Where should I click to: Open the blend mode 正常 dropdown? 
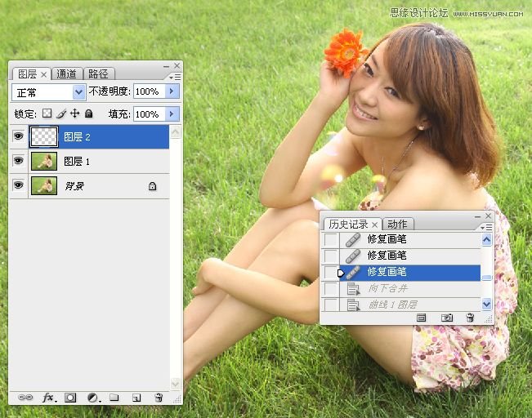coord(78,92)
